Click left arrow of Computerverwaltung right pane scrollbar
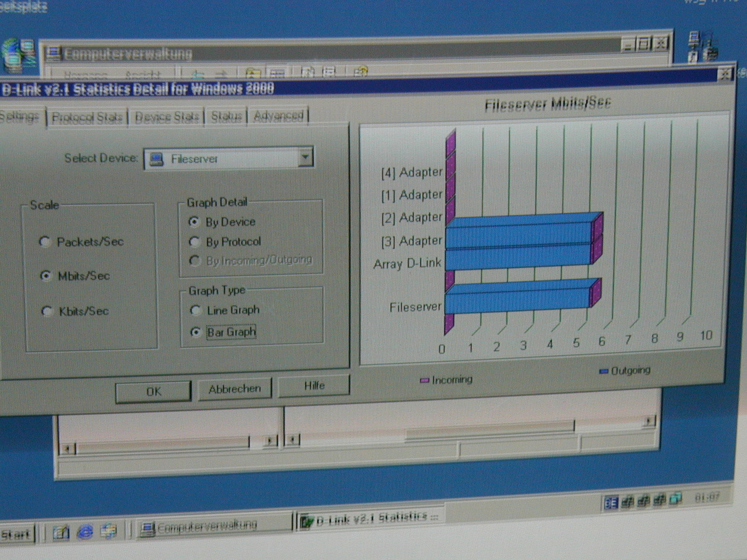The image size is (747, 560). (x=292, y=439)
